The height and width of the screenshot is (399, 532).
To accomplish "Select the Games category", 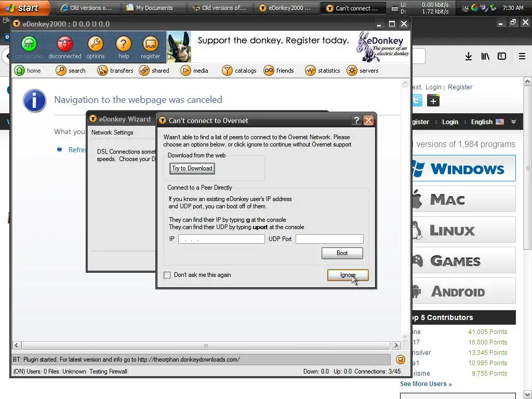I will (464, 261).
